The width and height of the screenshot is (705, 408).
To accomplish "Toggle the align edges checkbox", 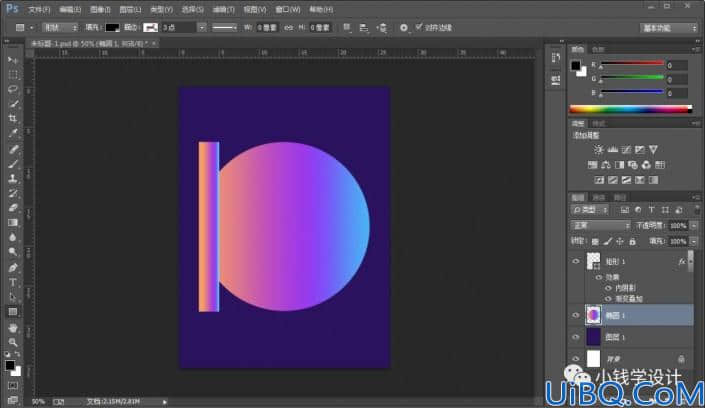I will pyautogui.click(x=419, y=27).
